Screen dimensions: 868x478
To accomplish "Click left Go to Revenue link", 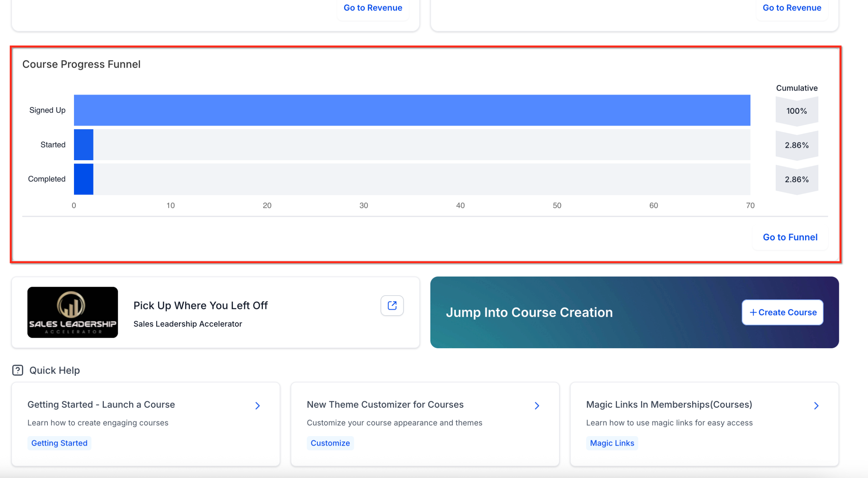I will (373, 8).
